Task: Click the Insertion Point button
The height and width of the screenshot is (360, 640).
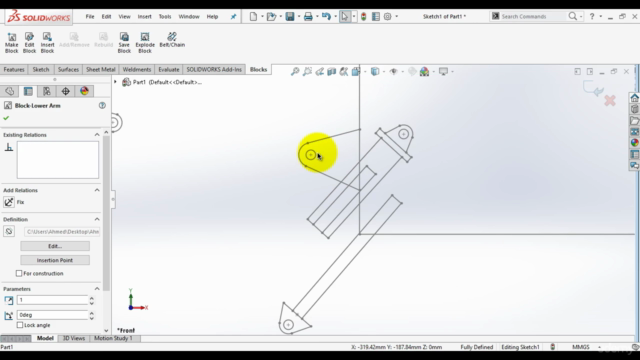Action: pos(55,260)
